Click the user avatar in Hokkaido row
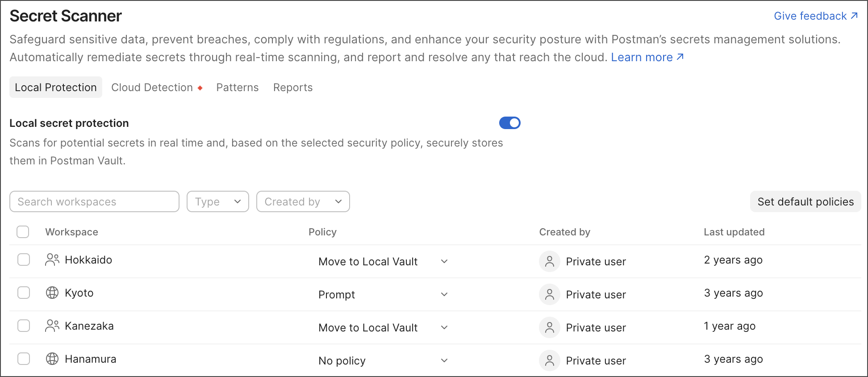 coord(550,261)
